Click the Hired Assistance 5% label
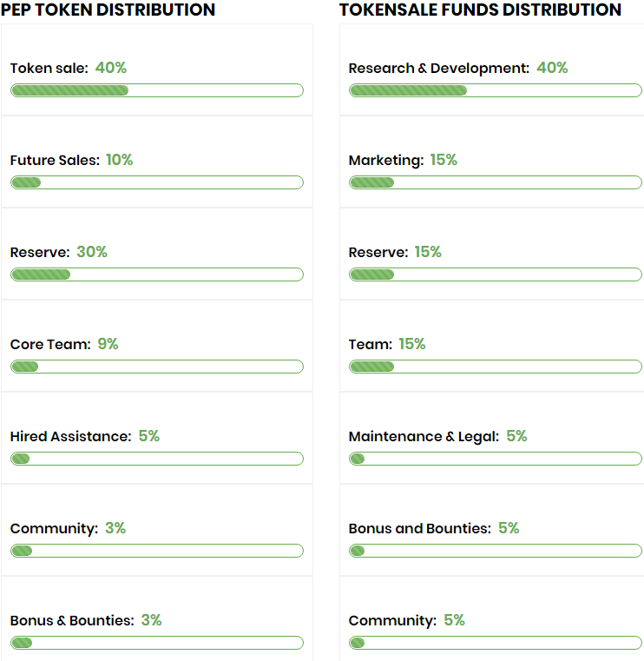Image resolution: width=644 pixels, height=661 pixels. click(85, 436)
